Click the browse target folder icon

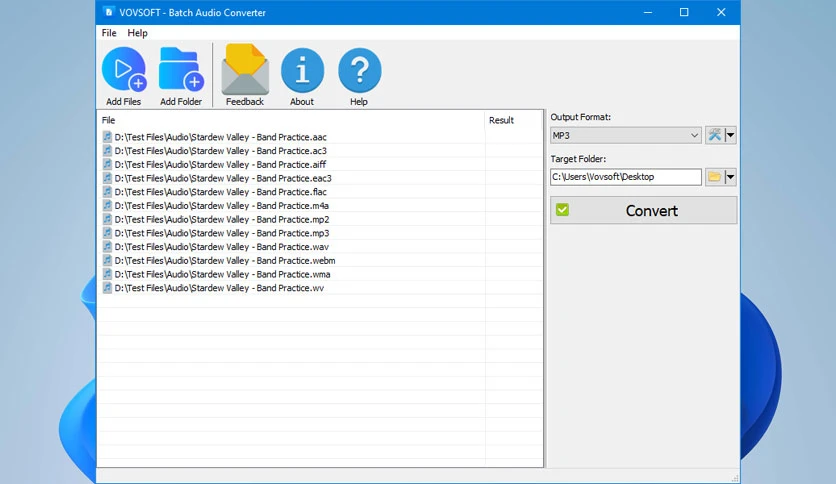click(x=714, y=177)
